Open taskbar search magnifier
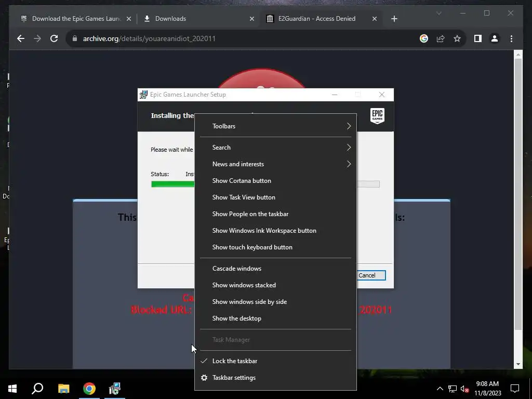 point(37,389)
